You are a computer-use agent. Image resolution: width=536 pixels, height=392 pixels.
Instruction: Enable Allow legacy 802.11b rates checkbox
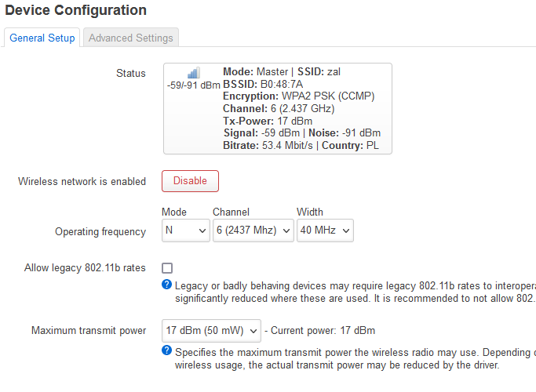pos(167,268)
